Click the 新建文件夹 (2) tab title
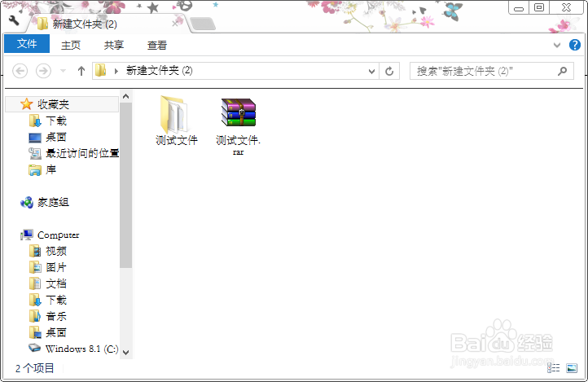This screenshot has height=382, width=588. 85,24
